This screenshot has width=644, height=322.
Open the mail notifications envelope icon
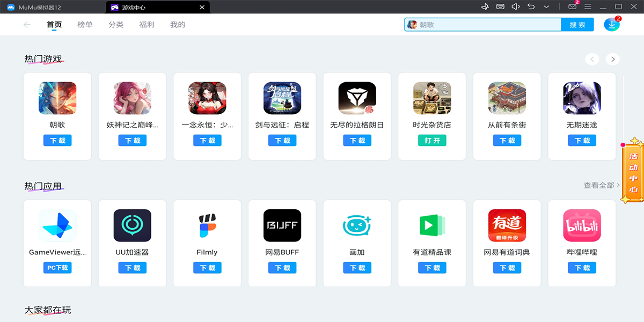tap(573, 7)
